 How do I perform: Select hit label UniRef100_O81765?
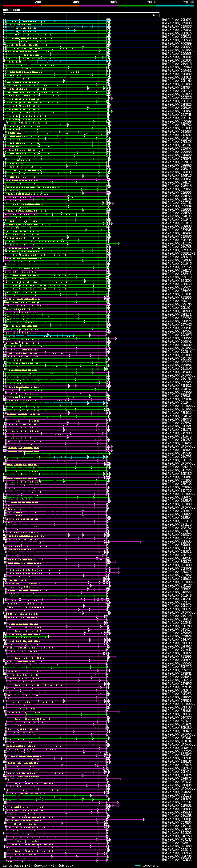[x=176, y=267]
